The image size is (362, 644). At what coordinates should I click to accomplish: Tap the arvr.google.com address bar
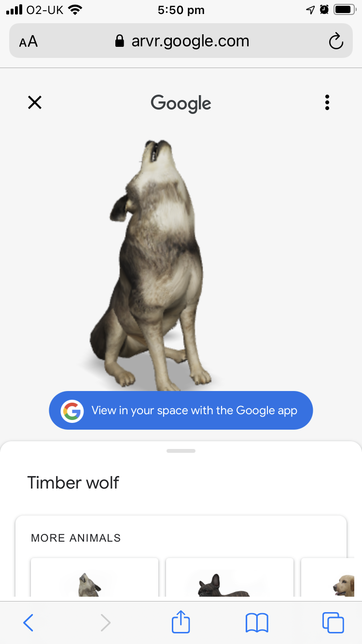click(181, 41)
